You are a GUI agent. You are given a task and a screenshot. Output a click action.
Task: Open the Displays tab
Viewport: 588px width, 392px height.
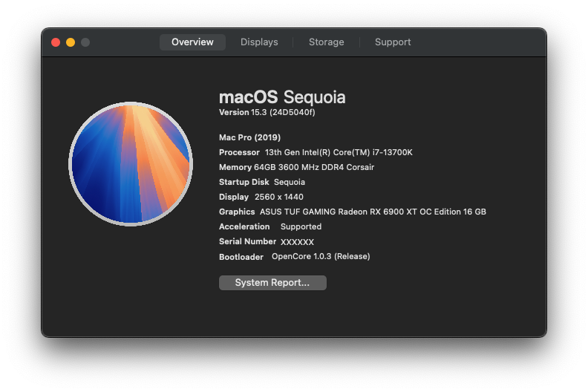point(259,42)
